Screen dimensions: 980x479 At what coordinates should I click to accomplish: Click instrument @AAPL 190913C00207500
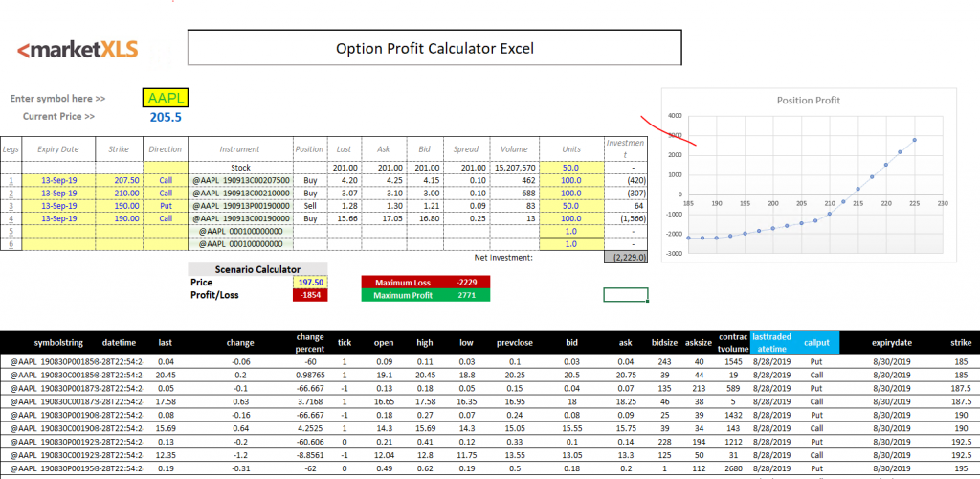coord(240,180)
